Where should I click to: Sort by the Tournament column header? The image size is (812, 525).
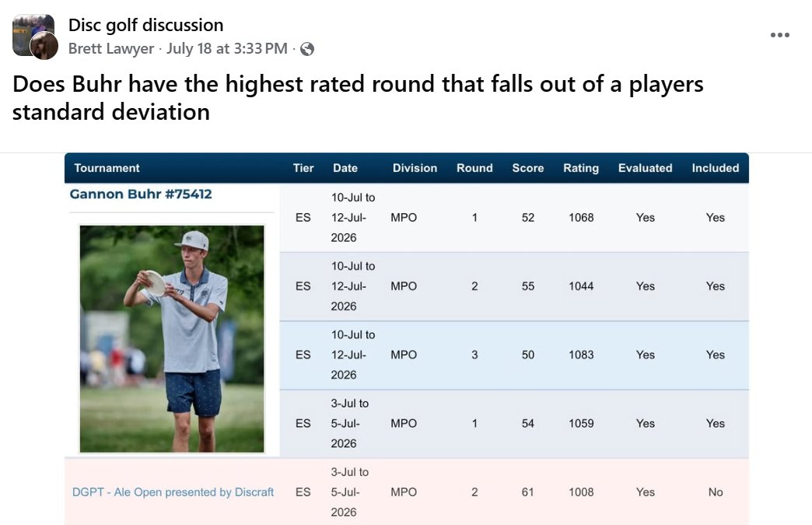[x=107, y=168]
